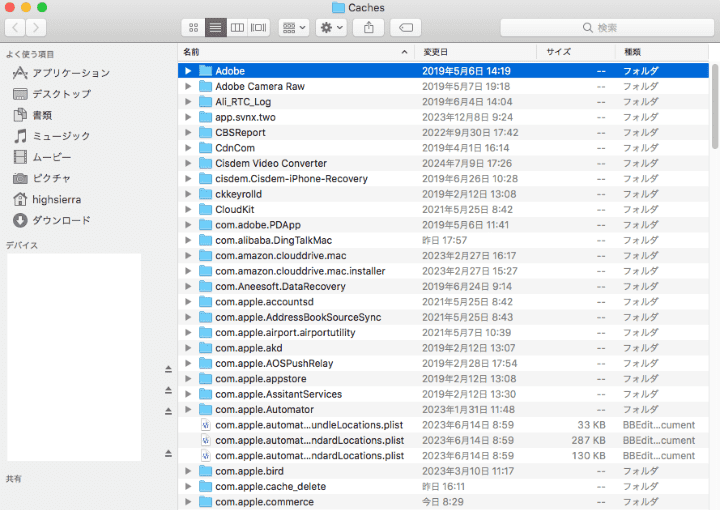The width and height of the screenshot is (720, 510).
Task: Open the gear action dropdown menu
Action: click(329, 27)
